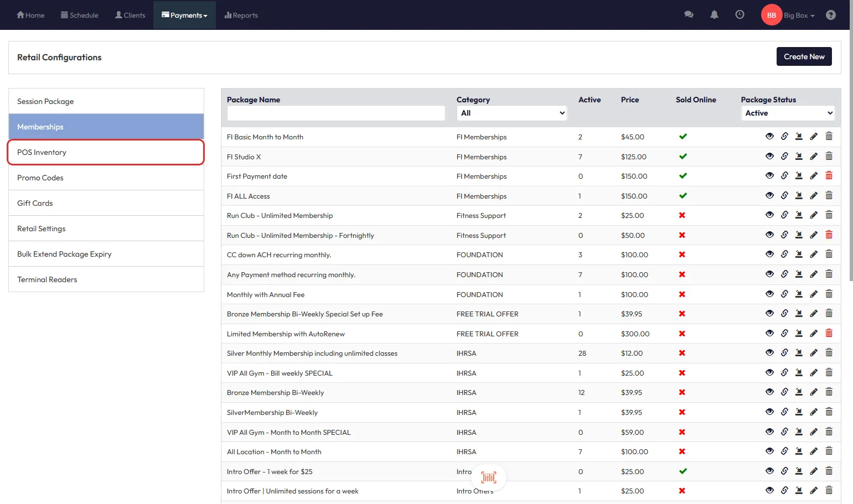Open the chat messages icon in navbar
853x504 pixels.
click(x=689, y=15)
